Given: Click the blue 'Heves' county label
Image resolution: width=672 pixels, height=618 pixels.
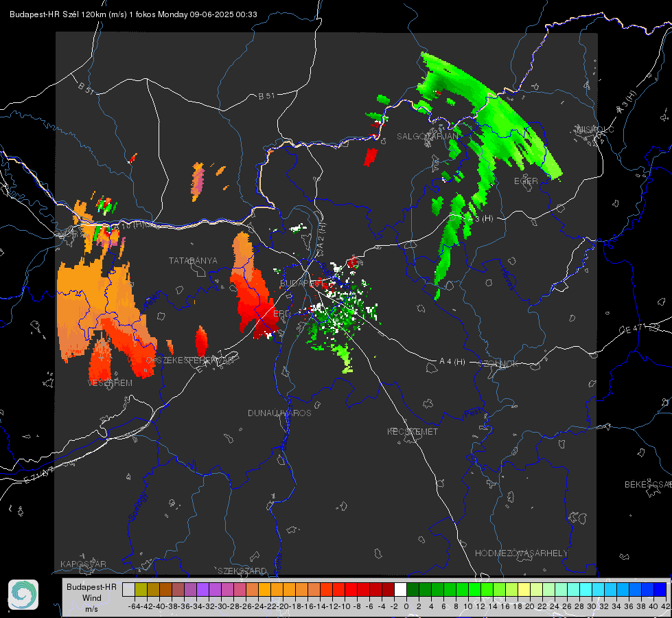Looking at the screenshot, I should (507, 278).
